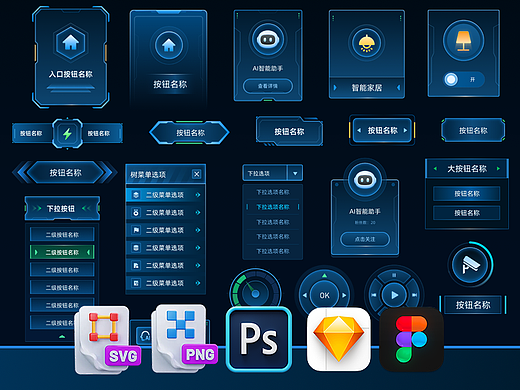Click the robot avatar above 点击关注 card

pyautogui.click(x=365, y=180)
